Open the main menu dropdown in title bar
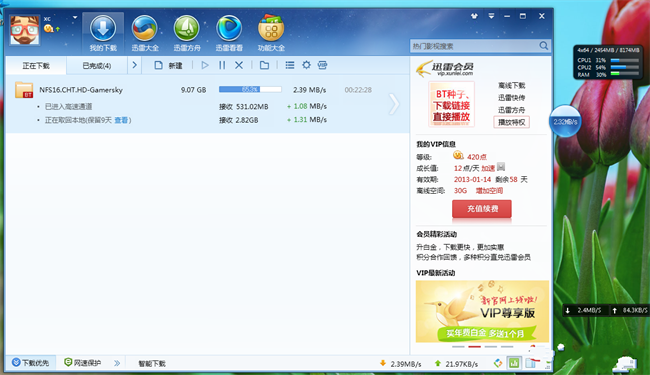650x375 pixels. [491, 16]
